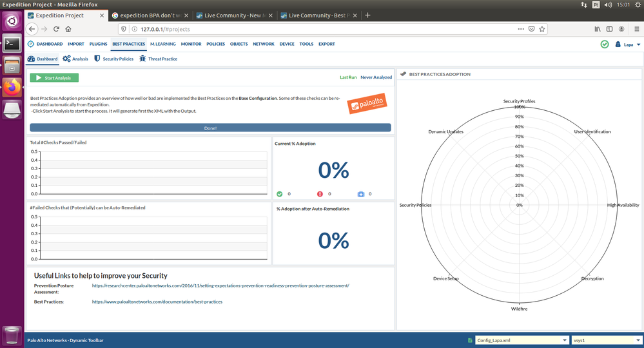Switch to Security Policies subtab

[x=113, y=59]
